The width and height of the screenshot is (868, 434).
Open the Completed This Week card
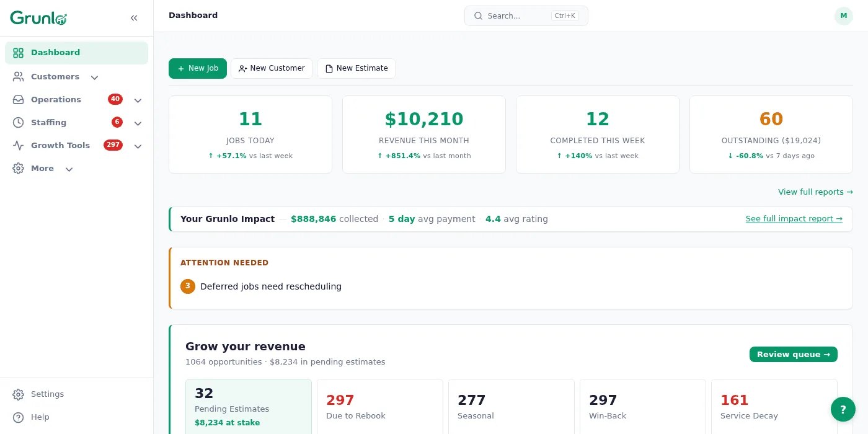coord(598,135)
